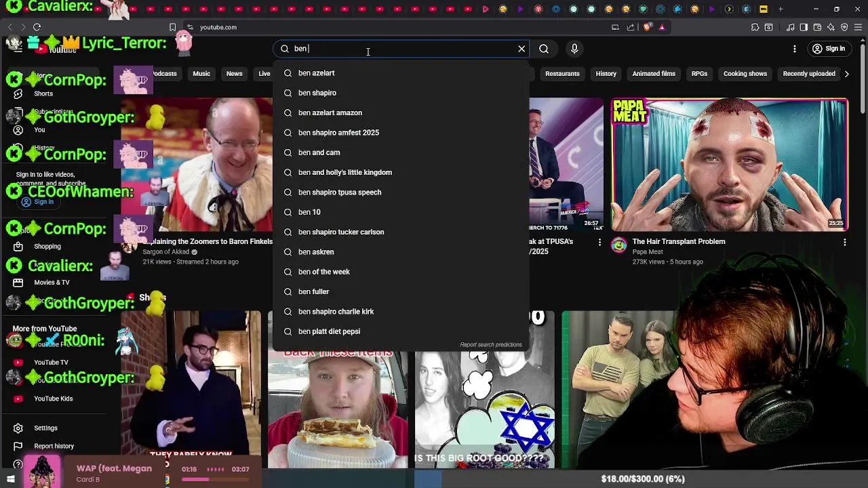Click the Sign in button at top right

pyautogui.click(x=829, y=49)
